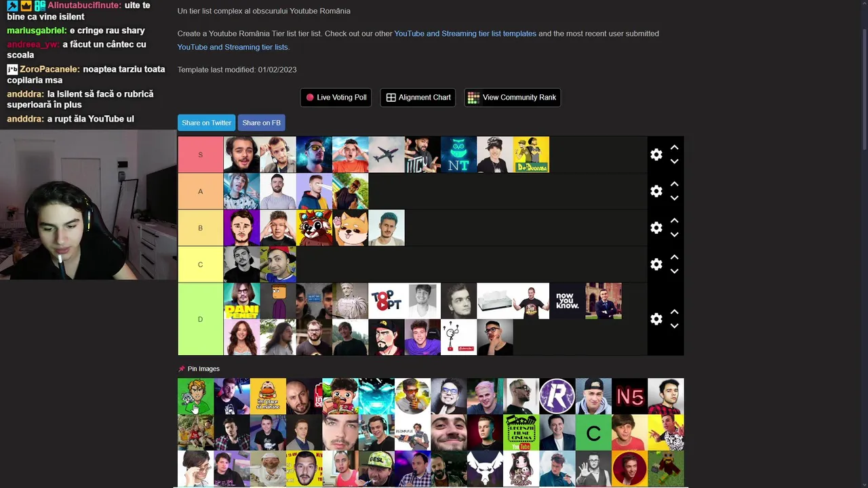
Task: Open settings gear for tier S row
Action: point(656,155)
